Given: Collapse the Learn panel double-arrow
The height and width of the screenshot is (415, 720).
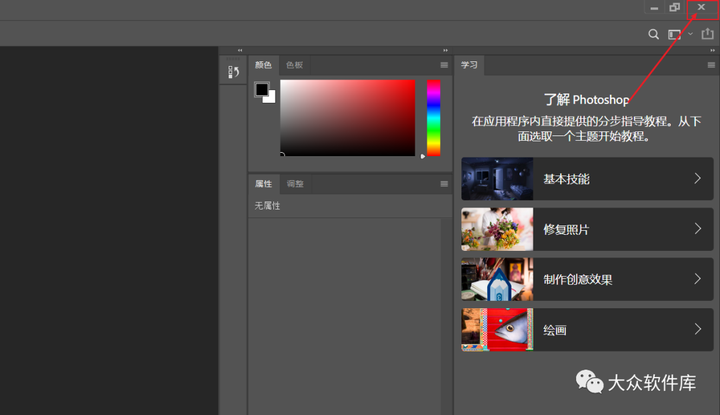Looking at the screenshot, I should point(712,50).
